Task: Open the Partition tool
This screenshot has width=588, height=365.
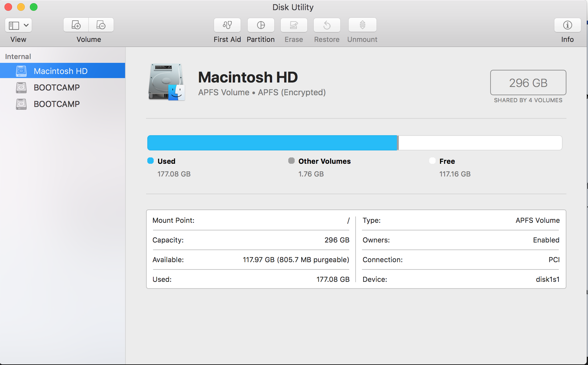Action: click(261, 25)
